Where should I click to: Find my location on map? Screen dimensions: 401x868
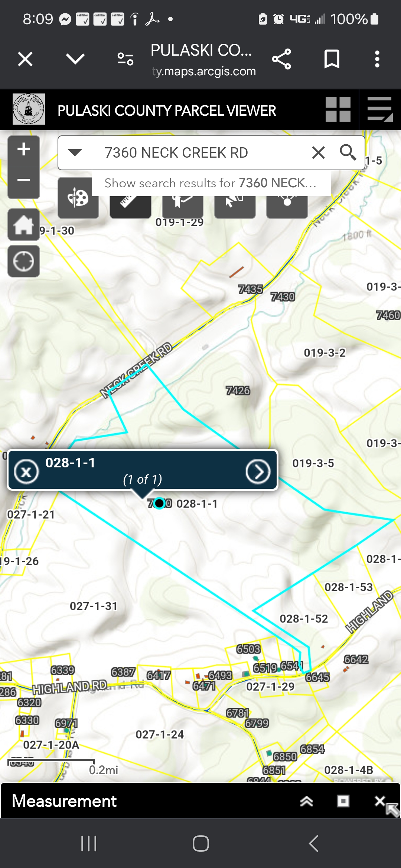(x=24, y=261)
